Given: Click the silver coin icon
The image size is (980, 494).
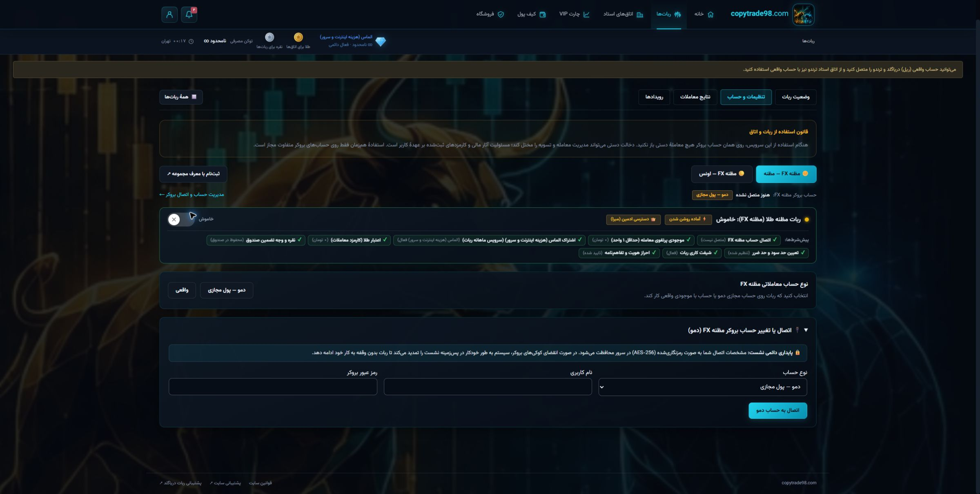Looking at the screenshot, I should (269, 38).
